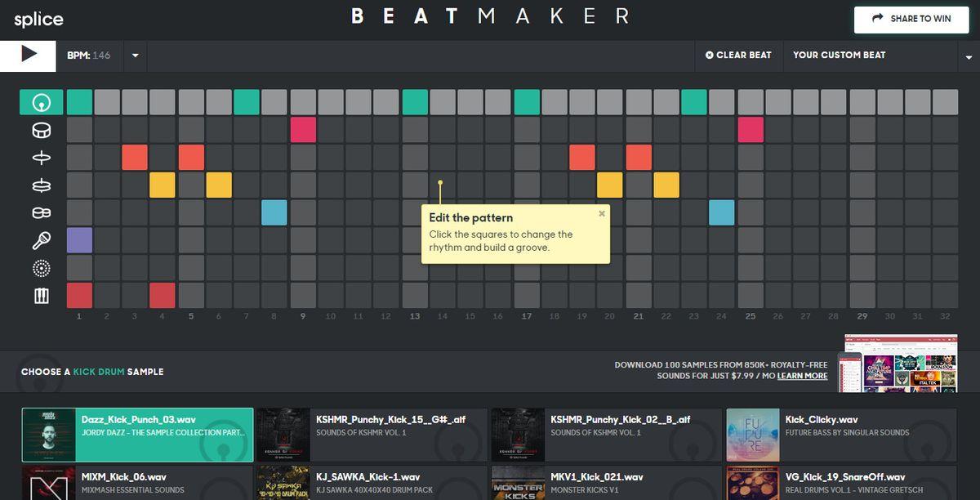Click step number 13 below the grid

pyautogui.click(x=415, y=316)
